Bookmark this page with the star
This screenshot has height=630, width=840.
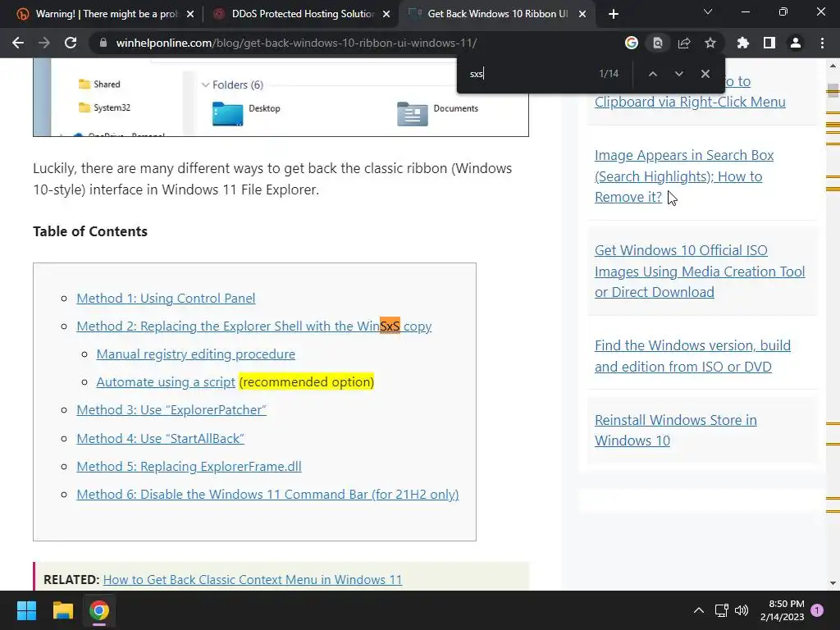click(710, 43)
